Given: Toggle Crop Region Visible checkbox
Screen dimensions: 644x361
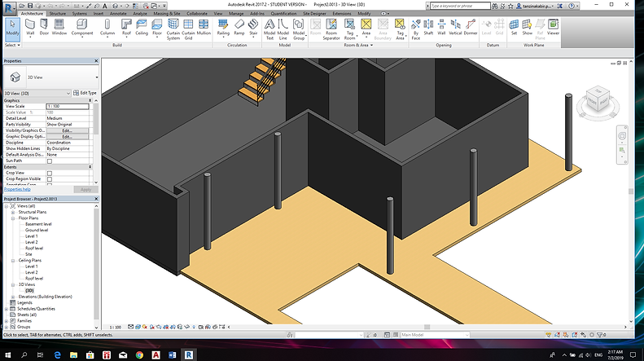Looking at the screenshot, I should tap(50, 179).
